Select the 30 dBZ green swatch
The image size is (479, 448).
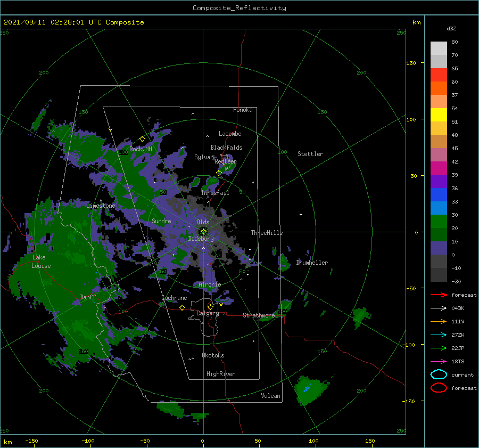coord(439,221)
